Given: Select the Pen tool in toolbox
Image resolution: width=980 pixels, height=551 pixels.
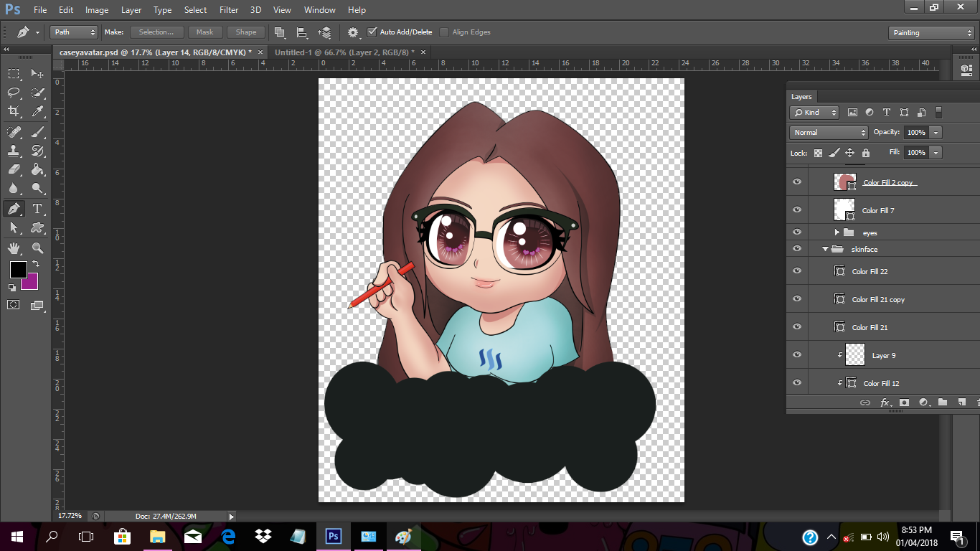Looking at the screenshot, I should (x=14, y=209).
